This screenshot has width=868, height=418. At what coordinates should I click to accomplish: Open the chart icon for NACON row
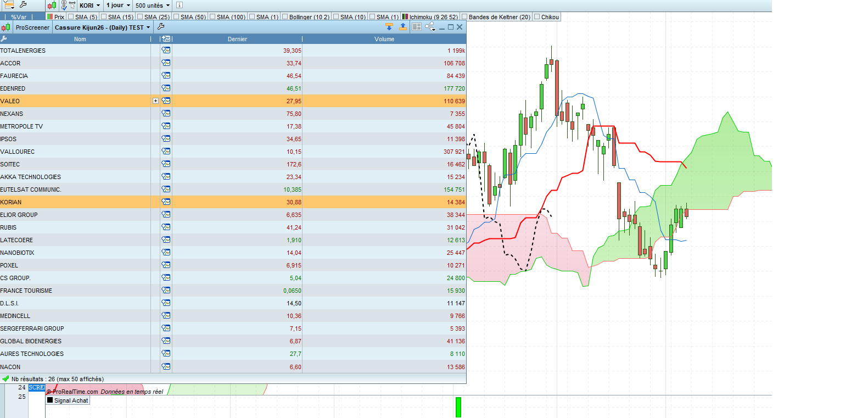click(166, 366)
